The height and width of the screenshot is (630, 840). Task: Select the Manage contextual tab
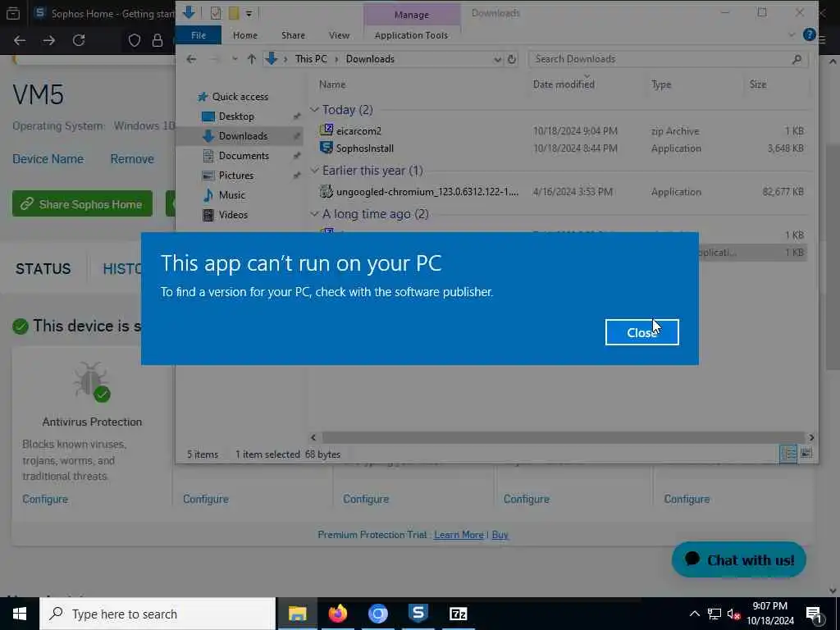412,15
